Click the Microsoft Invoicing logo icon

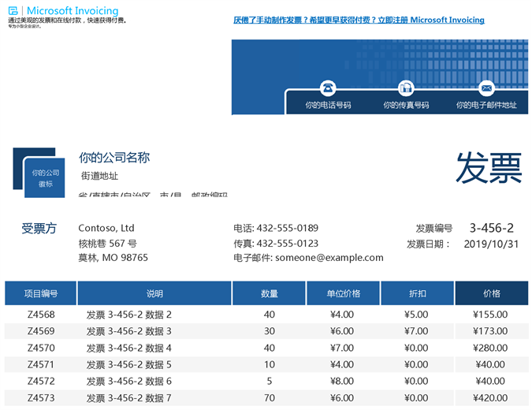click(x=13, y=11)
